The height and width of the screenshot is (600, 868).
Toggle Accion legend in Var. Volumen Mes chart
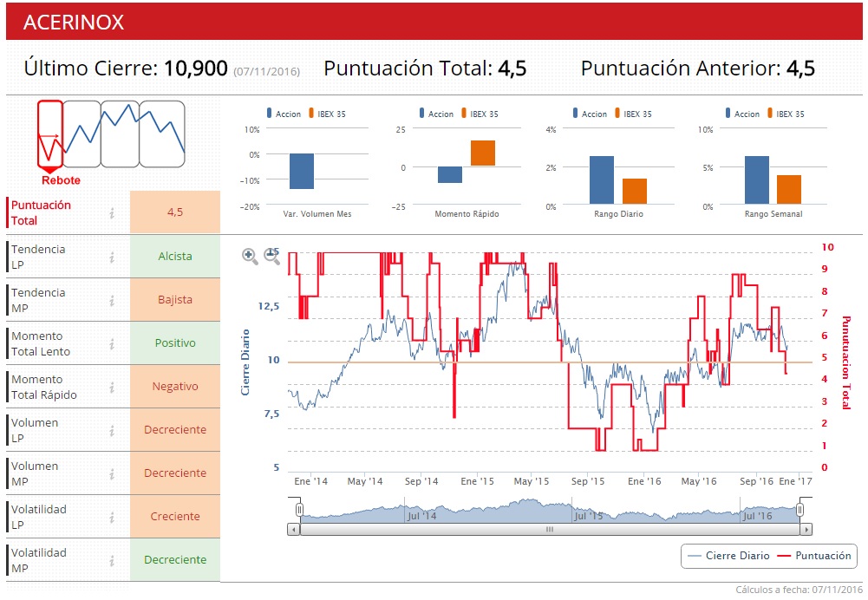pyautogui.click(x=284, y=114)
